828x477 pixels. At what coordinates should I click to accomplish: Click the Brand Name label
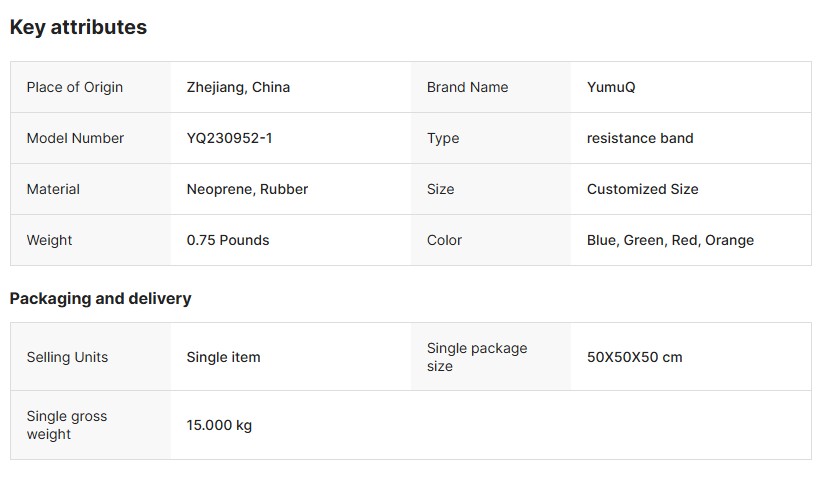click(x=467, y=87)
